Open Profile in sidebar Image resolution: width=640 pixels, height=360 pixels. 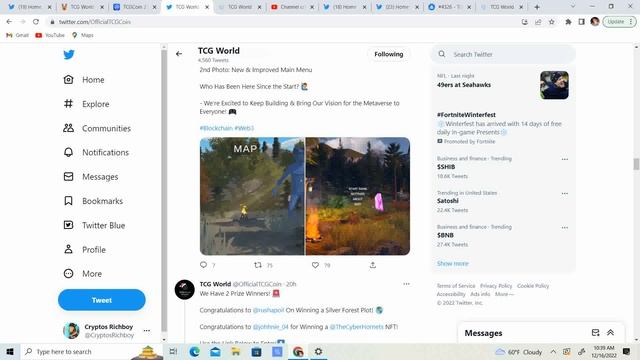[84, 249]
